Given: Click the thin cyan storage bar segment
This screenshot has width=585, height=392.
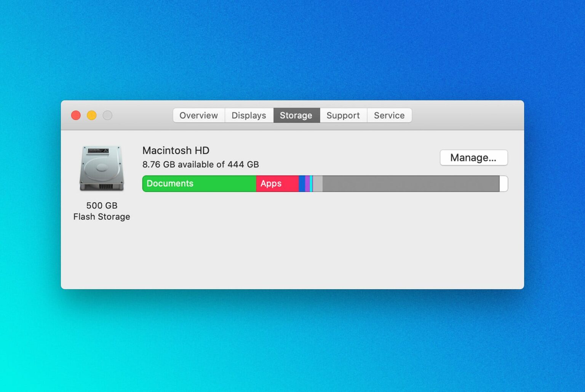Looking at the screenshot, I should click(311, 184).
